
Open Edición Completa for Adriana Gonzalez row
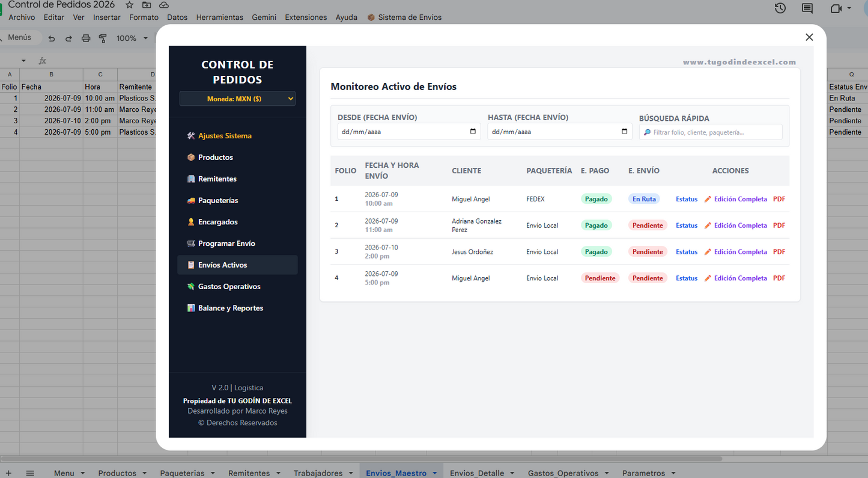[x=736, y=225]
